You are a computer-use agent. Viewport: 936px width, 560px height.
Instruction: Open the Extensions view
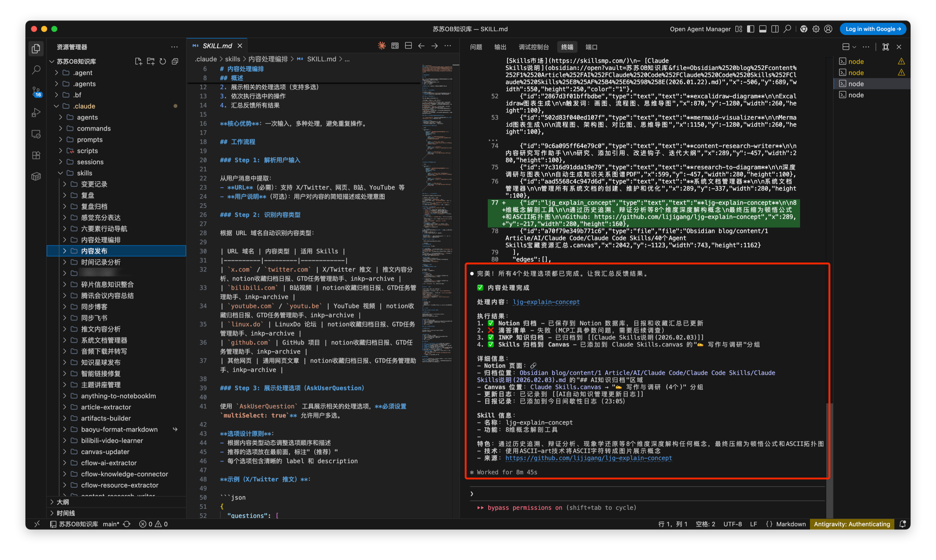click(x=36, y=155)
